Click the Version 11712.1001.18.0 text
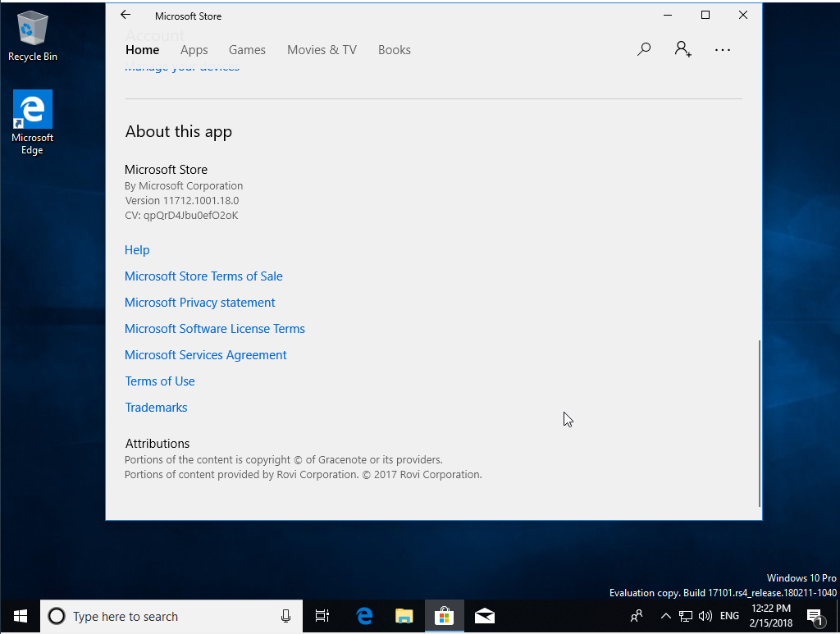The image size is (840, 634). point(181,200)
